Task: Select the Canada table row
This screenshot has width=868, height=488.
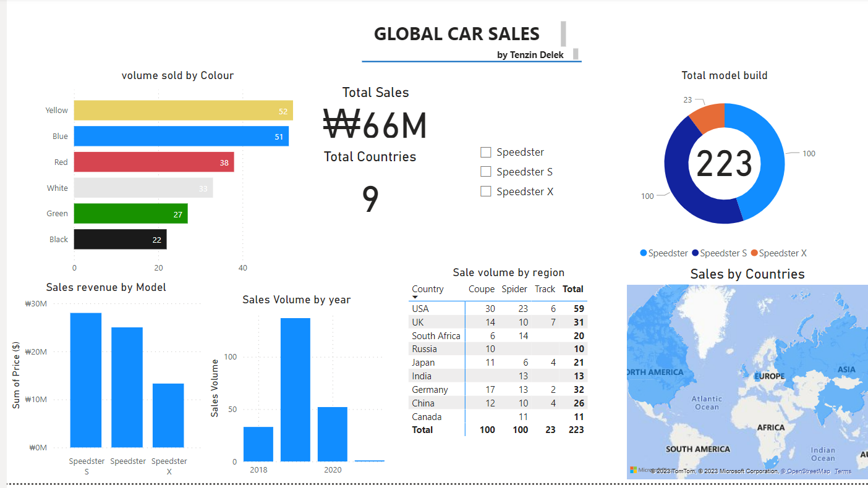Action: coord(499,417)
